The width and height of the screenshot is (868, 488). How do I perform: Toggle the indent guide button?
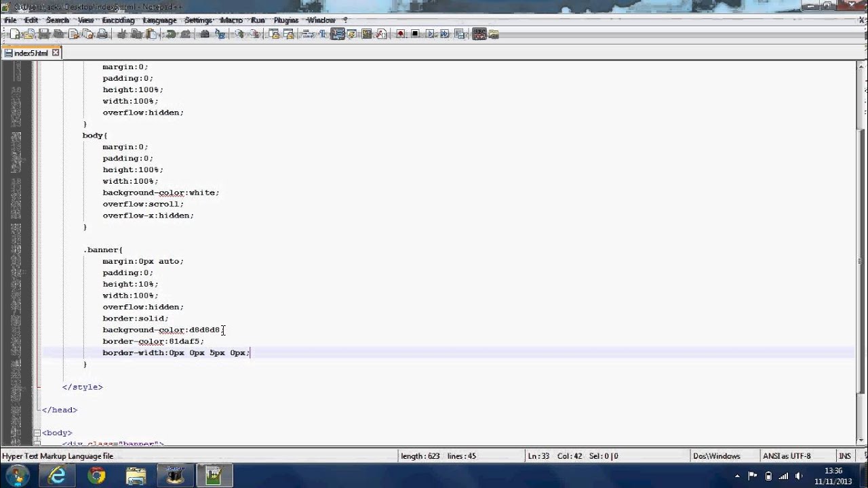pos(338,34)
